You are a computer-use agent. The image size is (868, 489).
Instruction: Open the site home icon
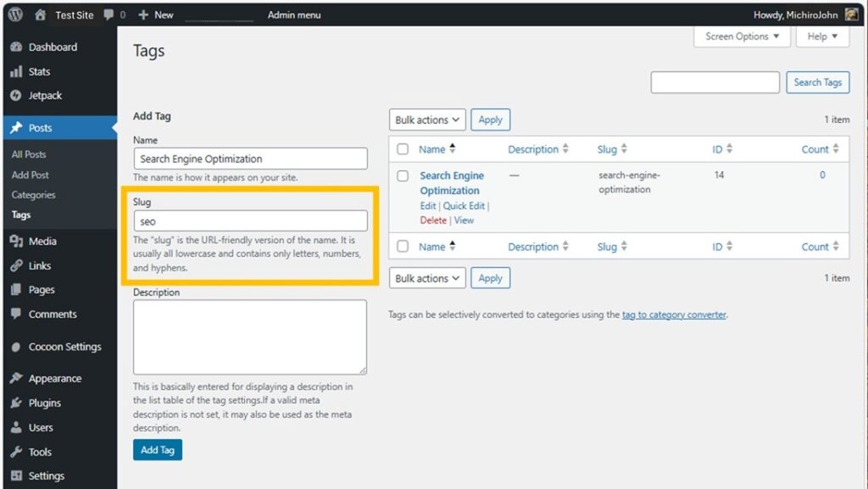click(41, 14)
